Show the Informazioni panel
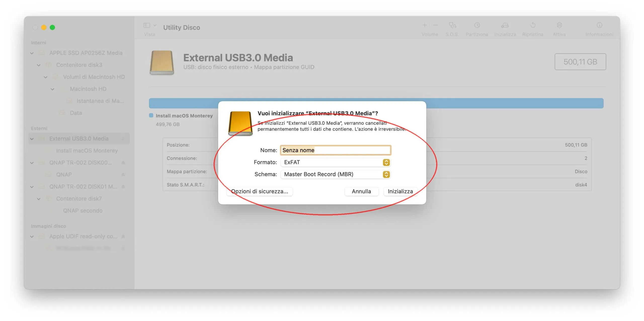The height and width of the screenshot is (321, 644). [599, 28]
